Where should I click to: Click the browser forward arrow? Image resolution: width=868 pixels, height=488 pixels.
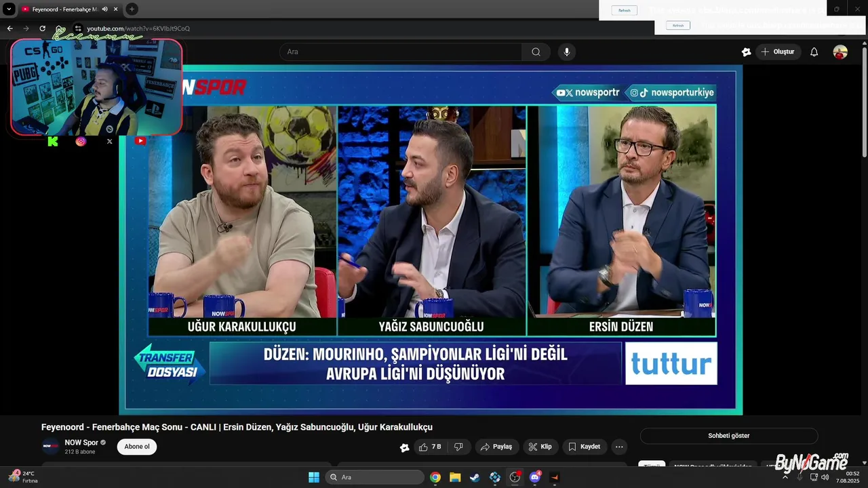click(x=26, y=28)
